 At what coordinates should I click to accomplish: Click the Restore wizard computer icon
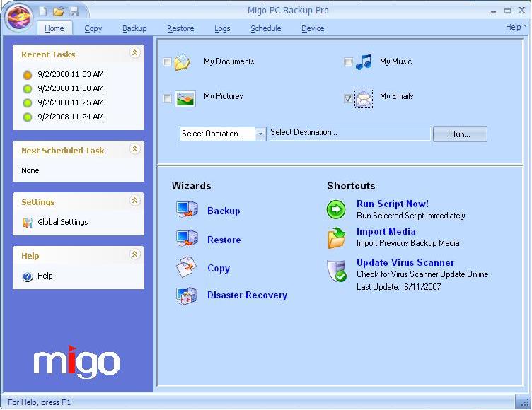(187, 238)
